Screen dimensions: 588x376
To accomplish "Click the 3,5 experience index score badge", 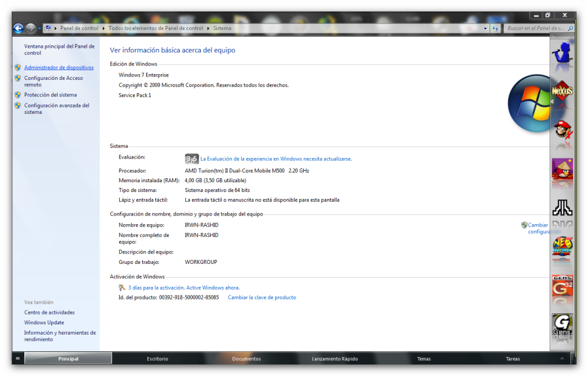I will pos(192,159).
